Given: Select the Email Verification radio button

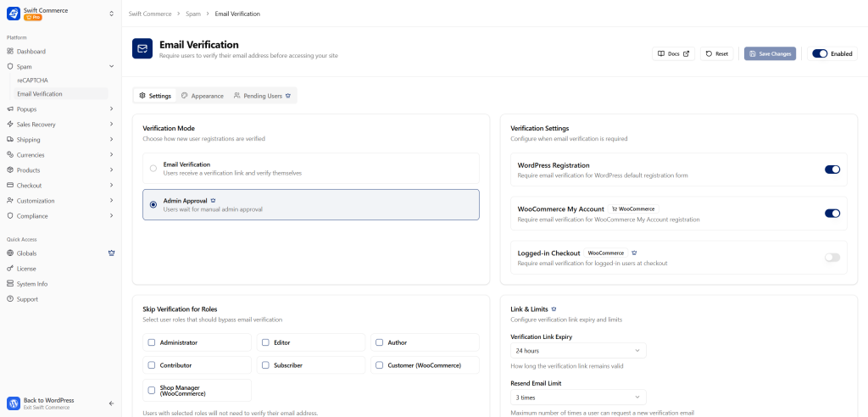Looking at the screenshot, I should click(153, 169).
